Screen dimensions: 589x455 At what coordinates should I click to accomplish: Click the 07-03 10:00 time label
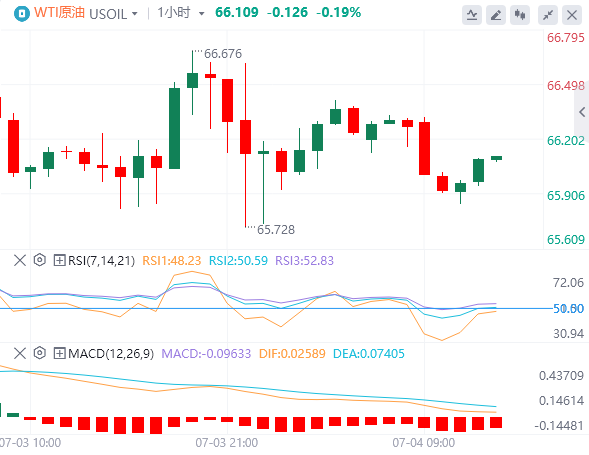click(x=30, y=443)
